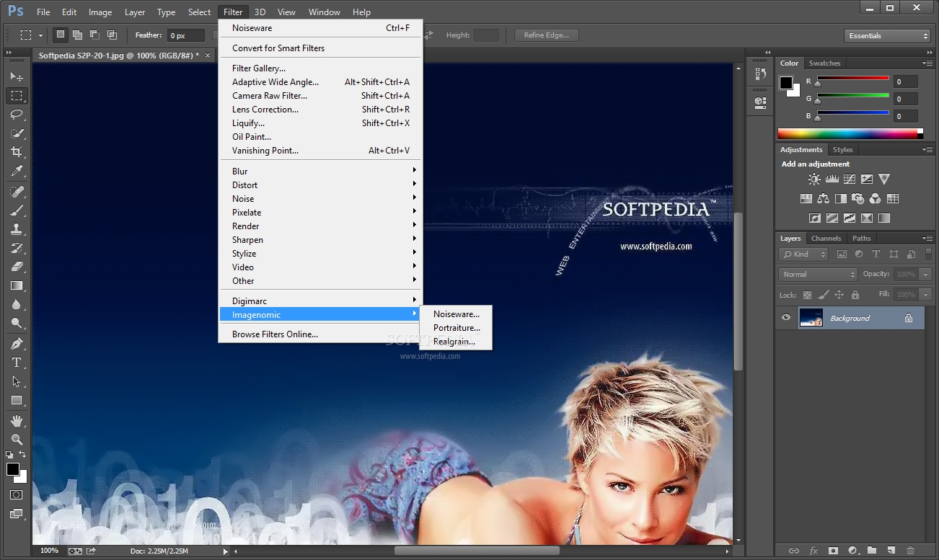Delete layer with trash button
This screenshot has width=939, height=560.
[x=910, y=551]
